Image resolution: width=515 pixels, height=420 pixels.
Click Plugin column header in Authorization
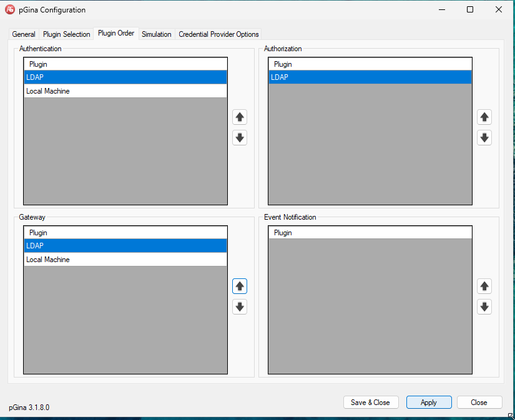point(370,64)
